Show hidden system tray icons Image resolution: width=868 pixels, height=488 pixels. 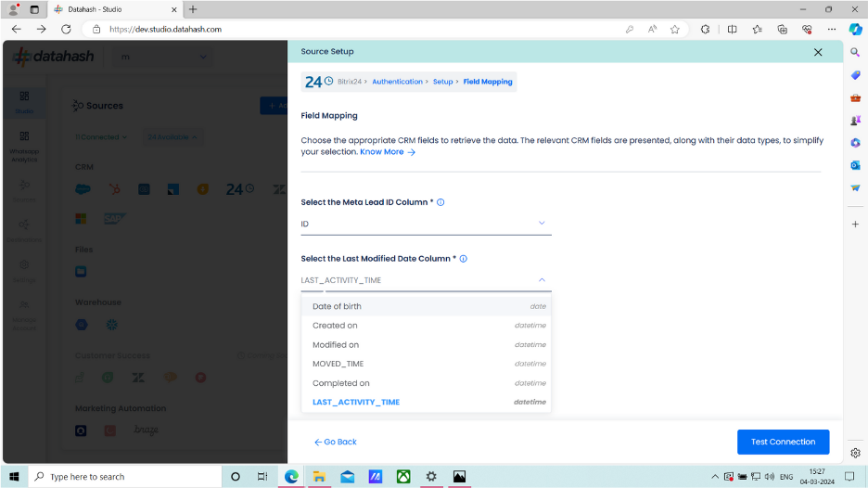(715, 476)
